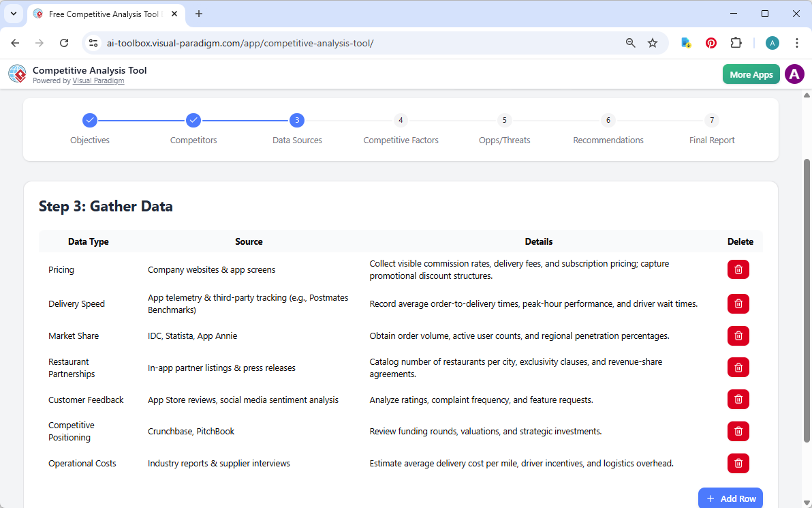Click the Competitive Analysis Tool logo
812x508 pixels.
coord(17,74)
